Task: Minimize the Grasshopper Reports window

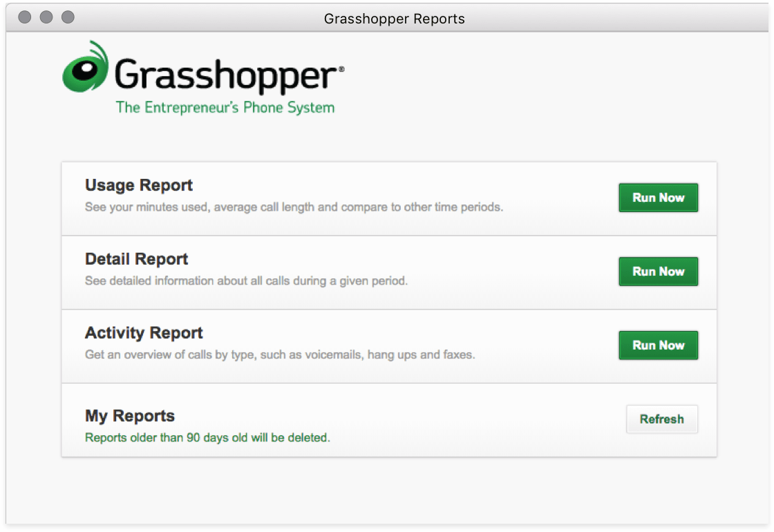Action: [46, 17]
